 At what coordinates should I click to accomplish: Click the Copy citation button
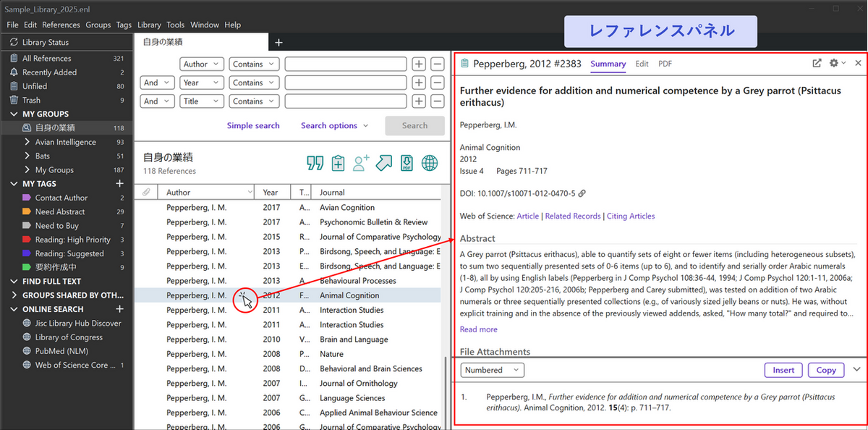point(826,370)
